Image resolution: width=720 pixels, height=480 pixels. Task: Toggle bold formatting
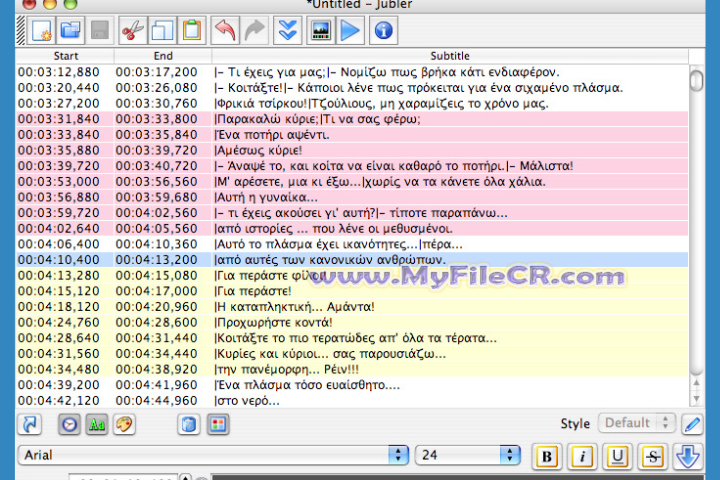[x=547, y=456]
